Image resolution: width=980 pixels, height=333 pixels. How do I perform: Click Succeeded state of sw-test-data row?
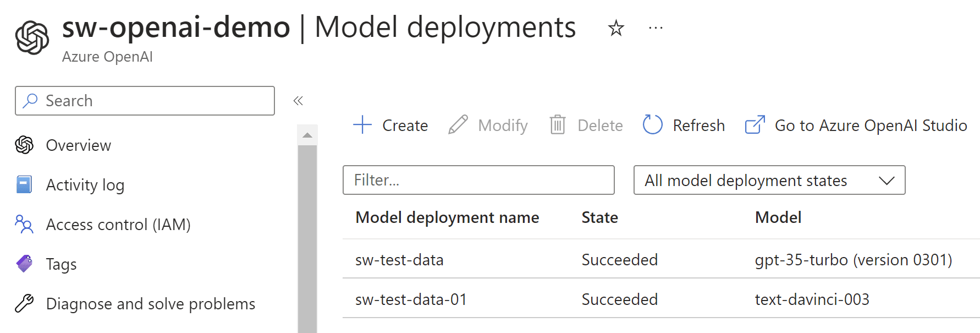(x=620, y=260)
